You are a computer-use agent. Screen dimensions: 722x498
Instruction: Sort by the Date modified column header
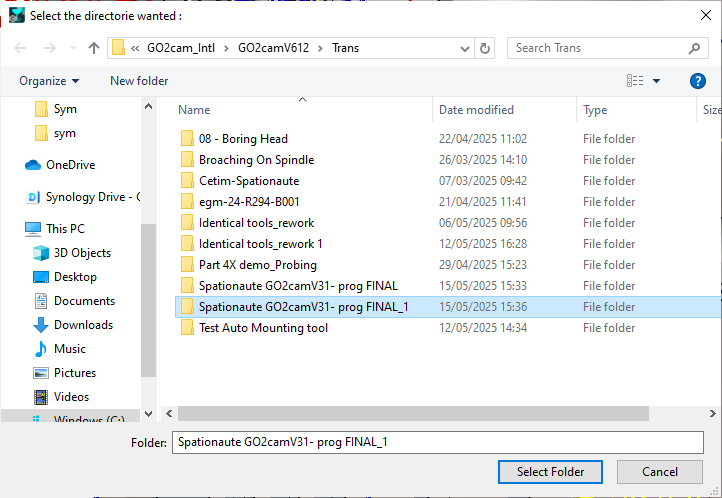point(476,110)
